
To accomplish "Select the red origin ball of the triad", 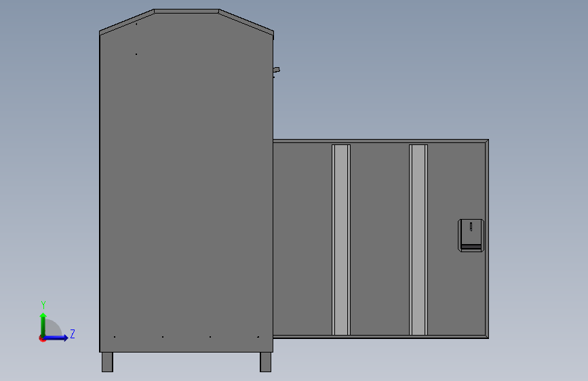I will click(42, 339).
